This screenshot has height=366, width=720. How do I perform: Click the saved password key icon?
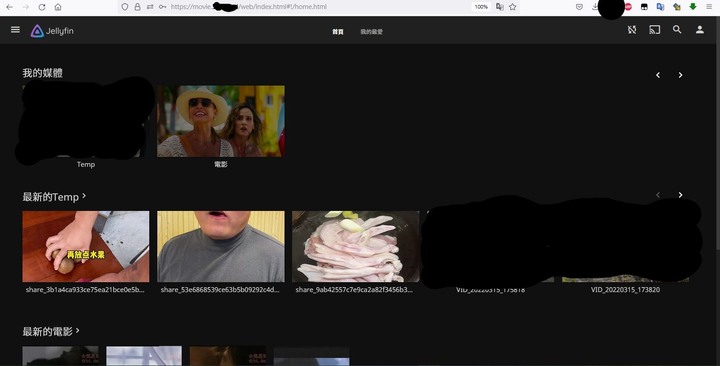pos(163,7)
